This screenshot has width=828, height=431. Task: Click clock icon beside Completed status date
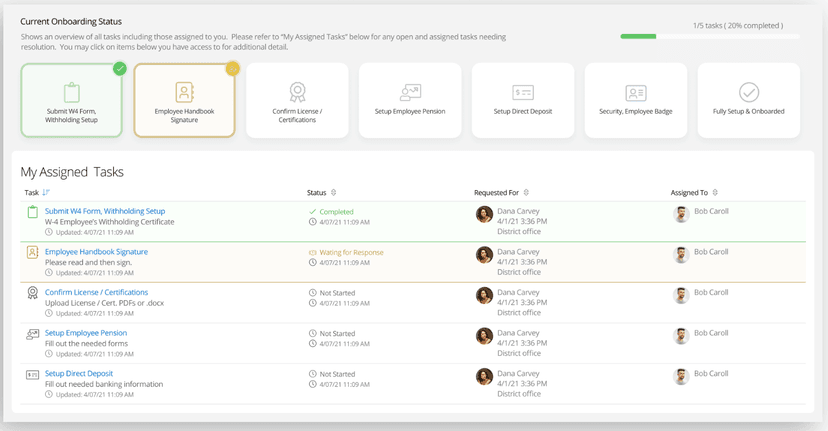coord(313,222)
